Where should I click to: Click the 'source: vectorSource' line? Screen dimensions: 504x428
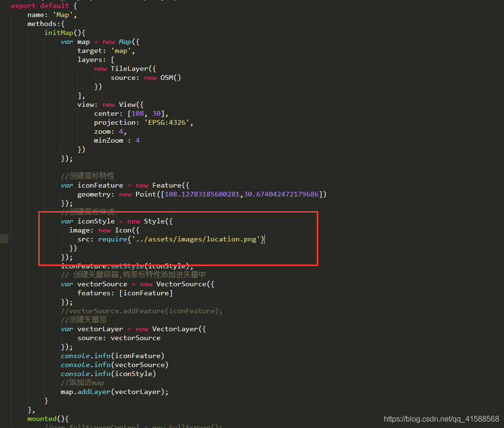tap(119, 338)
